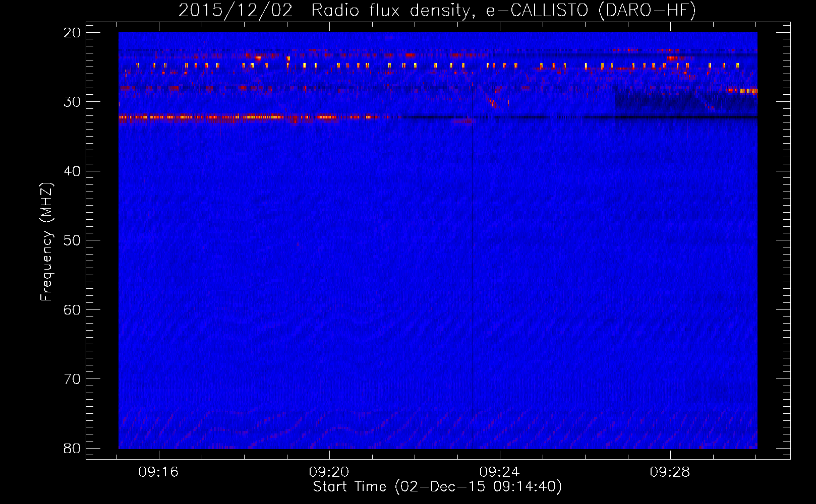Select the '70' frequency axis label

tap(73, 379)
